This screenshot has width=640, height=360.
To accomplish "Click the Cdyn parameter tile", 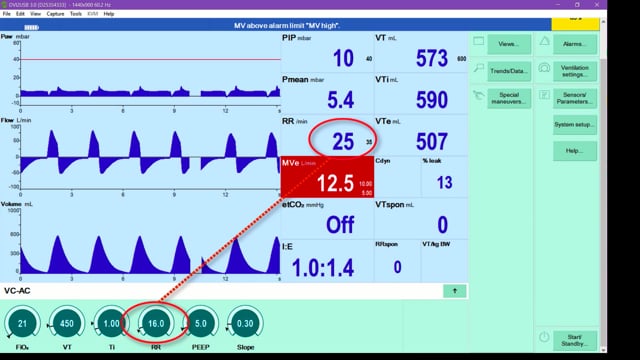I will pyautogui.click(x=397, y=178).
